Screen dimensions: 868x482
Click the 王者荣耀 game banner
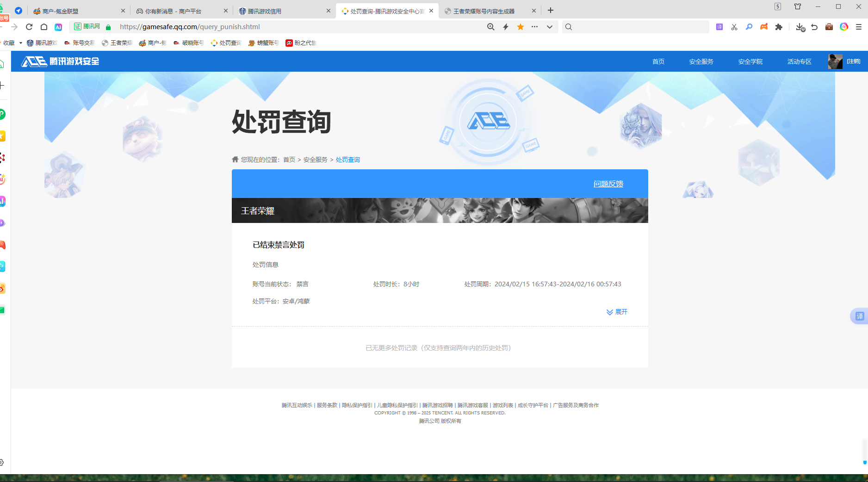point(440,210)
